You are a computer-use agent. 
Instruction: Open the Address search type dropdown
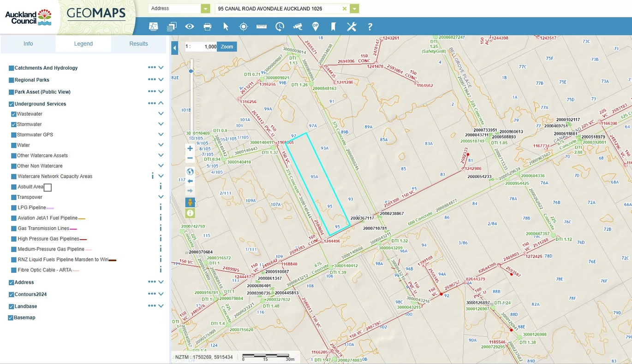click(205, 9)
